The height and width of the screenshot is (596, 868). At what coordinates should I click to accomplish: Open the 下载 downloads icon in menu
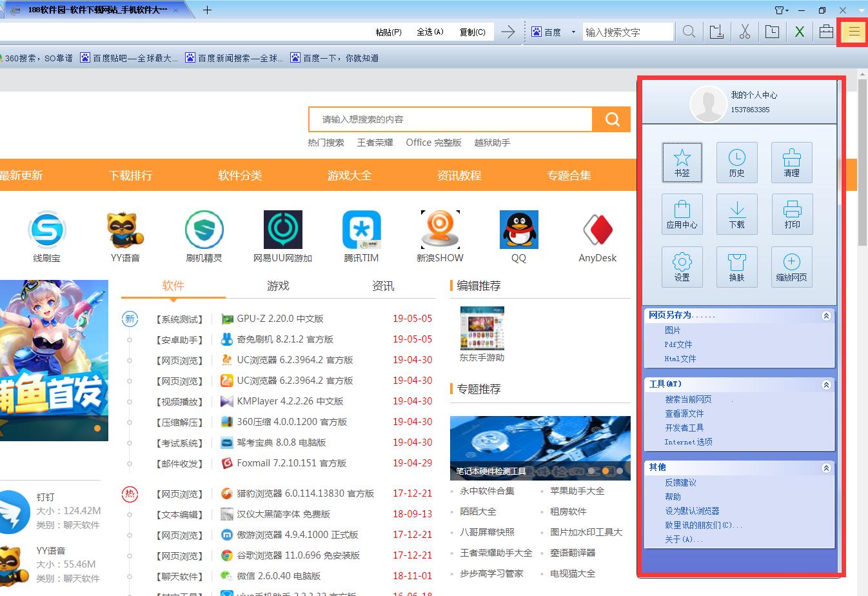(x=736, y=214)
